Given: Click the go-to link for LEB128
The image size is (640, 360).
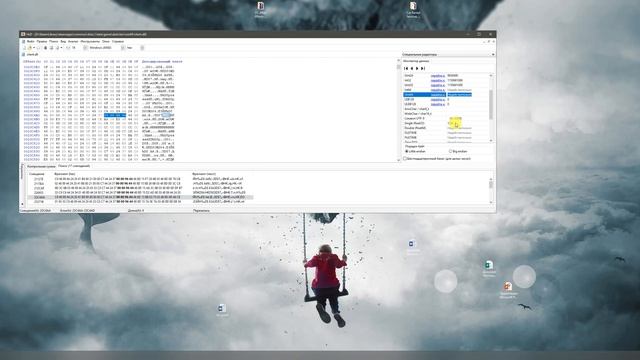Looking at the screenshot, I should tap(438, 100).
